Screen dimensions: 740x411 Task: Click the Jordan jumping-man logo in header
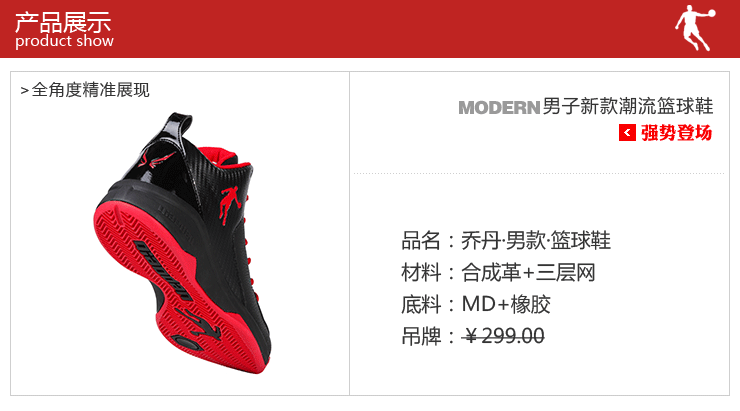[695, 28]
